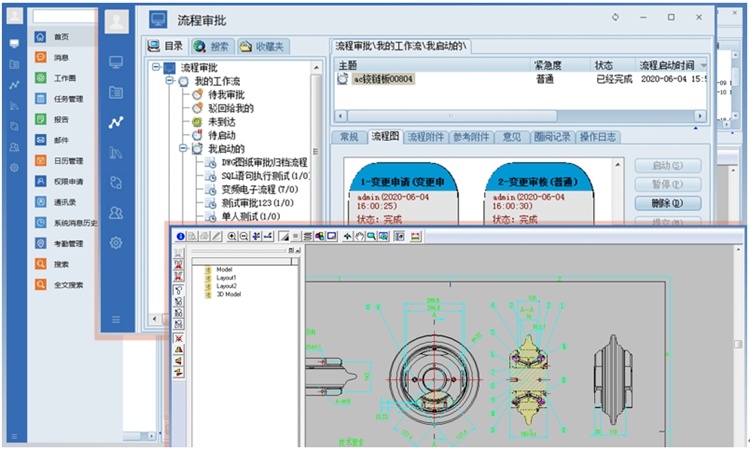Select the pan hand tool in CAD toolbar
The image size is (750, 451).
pyautogui.click(x=358, y=236)
